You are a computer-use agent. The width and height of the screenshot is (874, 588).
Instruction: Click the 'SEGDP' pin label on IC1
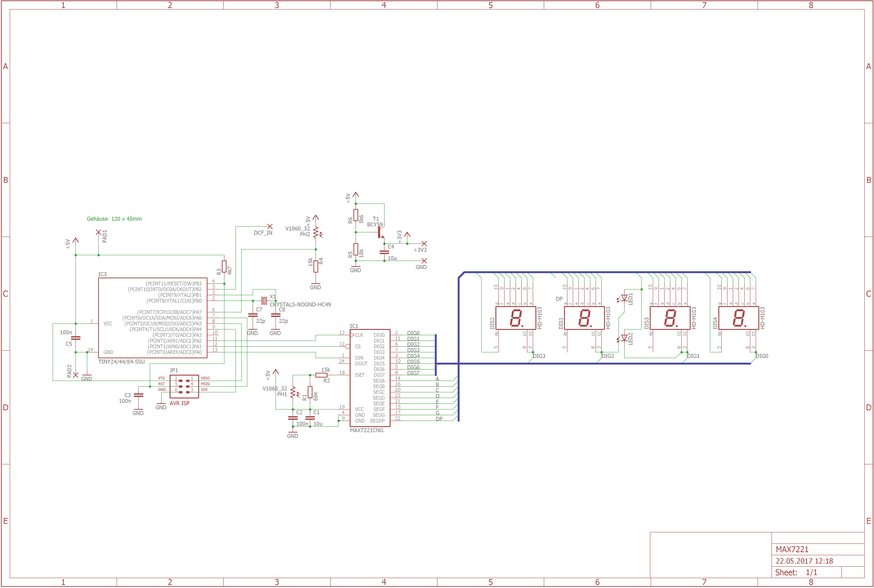tap(377, 421)
